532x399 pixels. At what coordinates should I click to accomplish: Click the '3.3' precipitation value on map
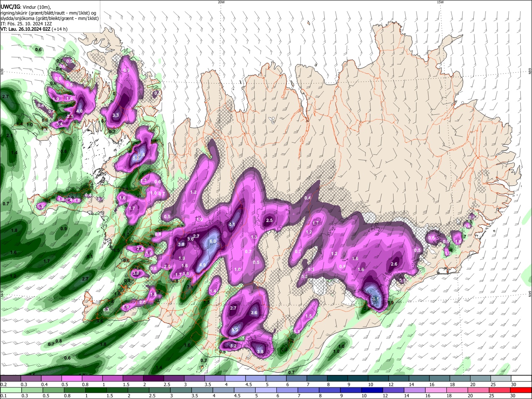[x=116, y=115]
